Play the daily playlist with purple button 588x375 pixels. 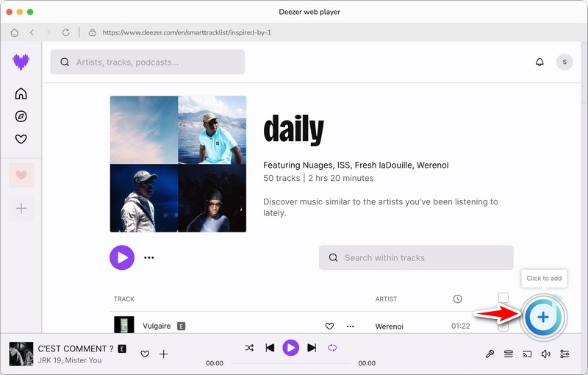pyautogui.click(x=122, y=257)
